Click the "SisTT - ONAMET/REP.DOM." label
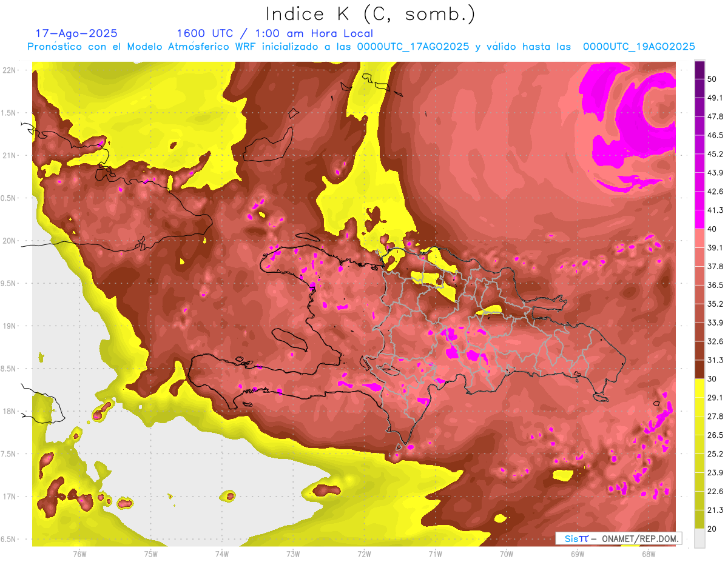Screen dimensions: 728x562 point(618,538)
